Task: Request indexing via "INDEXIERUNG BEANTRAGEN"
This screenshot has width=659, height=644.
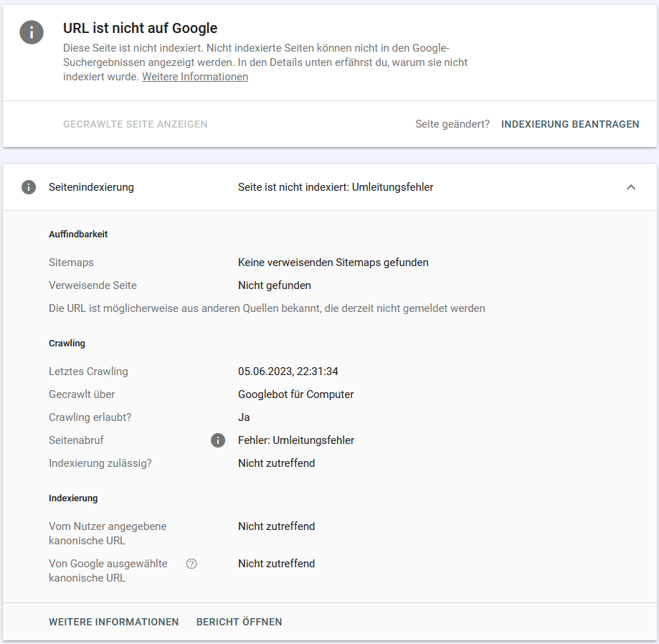Action: (x=570, y=124)
